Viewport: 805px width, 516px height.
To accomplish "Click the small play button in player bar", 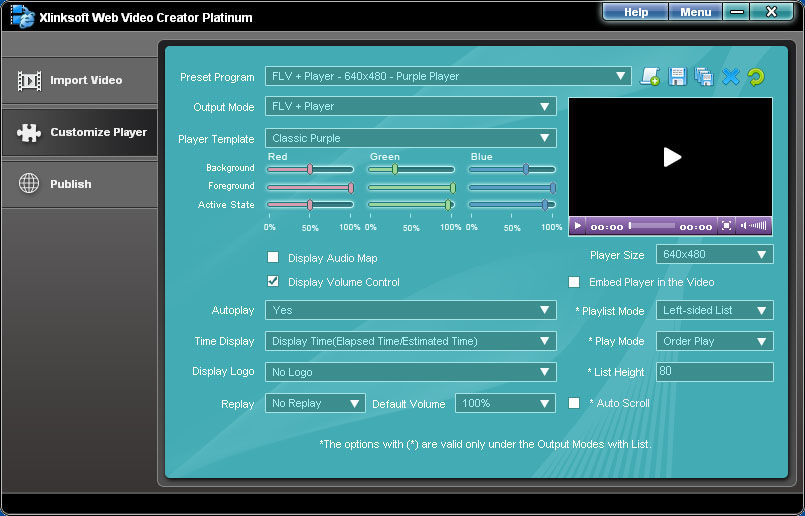I will point(578,225).
